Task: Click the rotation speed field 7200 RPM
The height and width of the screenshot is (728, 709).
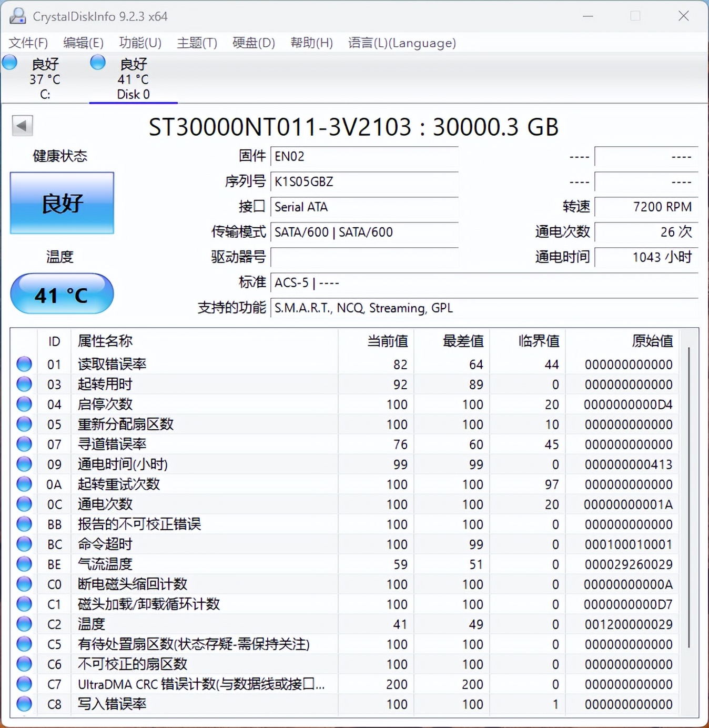Action: coord(646,207)
